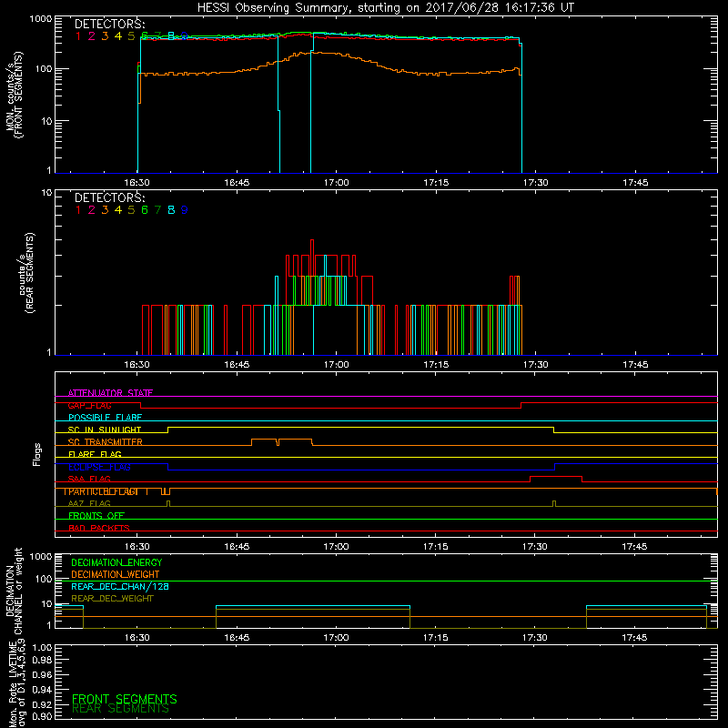
Task: Click DETECTORS: label in front segments plot
Action: point(109,25)
